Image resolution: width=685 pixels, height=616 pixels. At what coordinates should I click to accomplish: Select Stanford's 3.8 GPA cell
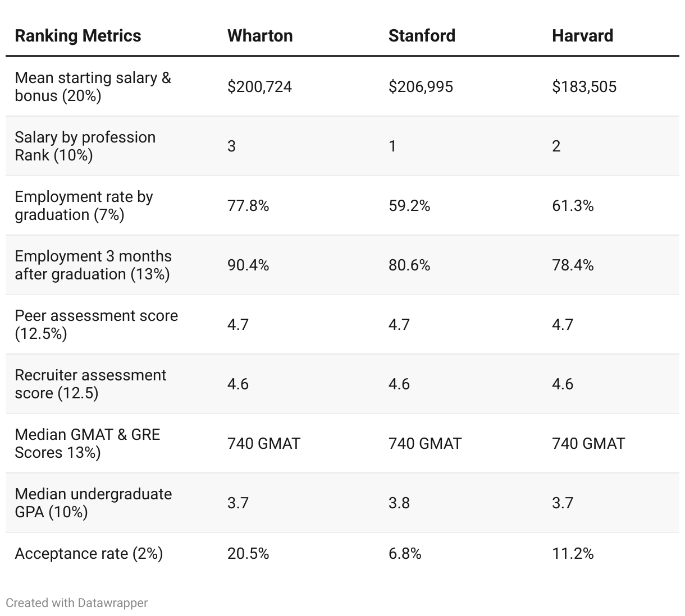pyautogui.click(x=399, y=503)
